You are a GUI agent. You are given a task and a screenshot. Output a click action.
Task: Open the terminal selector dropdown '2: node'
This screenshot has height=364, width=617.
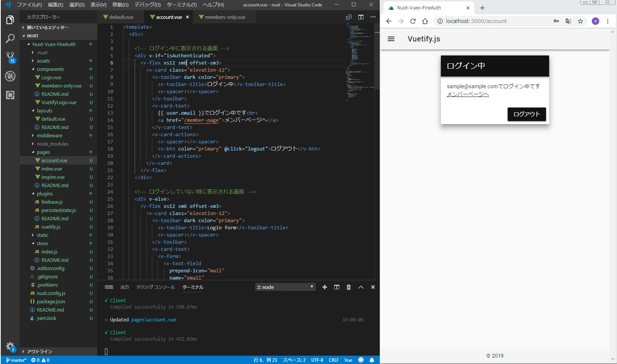pyautogui.click(x=285, y=287)
